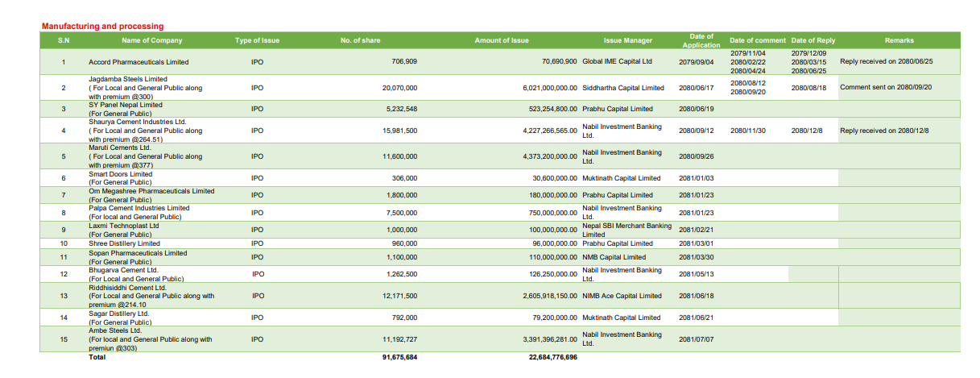
Task: Click application date 2080/06/17
Action: tap(697, 87)
